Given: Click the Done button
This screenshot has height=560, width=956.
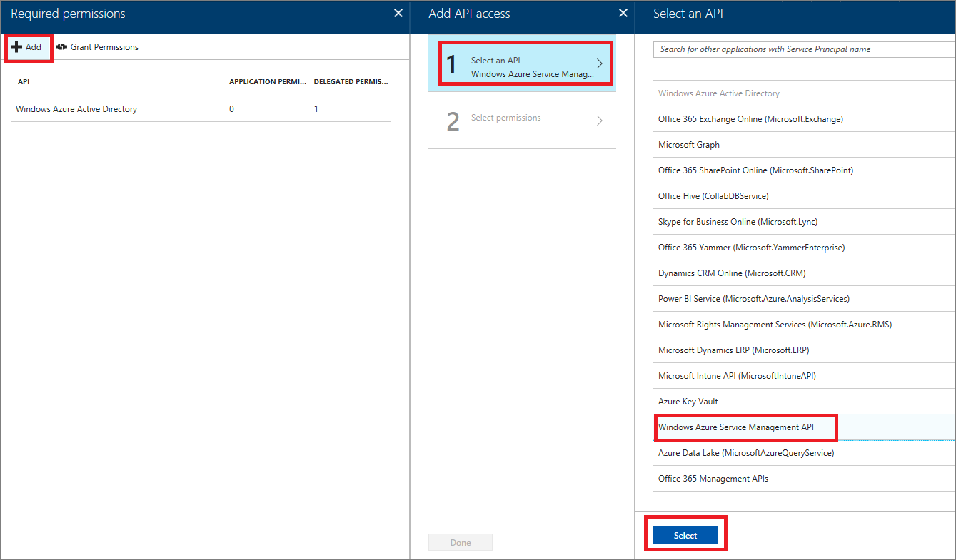Looking at the screenshot, I should 460,542.
